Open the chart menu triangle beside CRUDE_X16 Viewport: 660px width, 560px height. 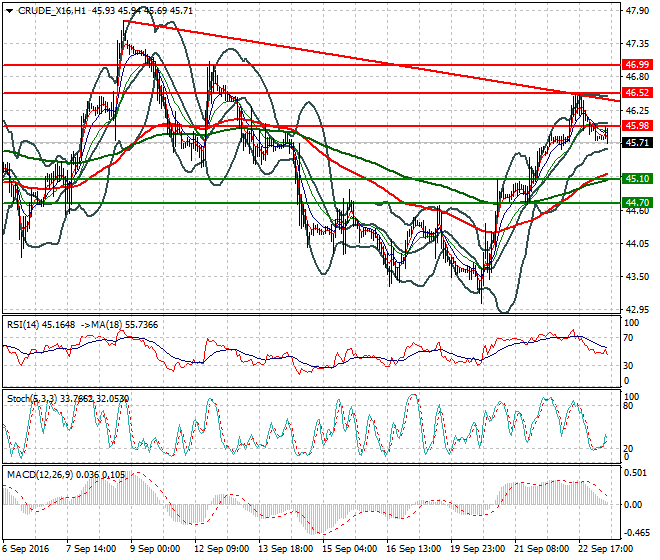[10, 11]
